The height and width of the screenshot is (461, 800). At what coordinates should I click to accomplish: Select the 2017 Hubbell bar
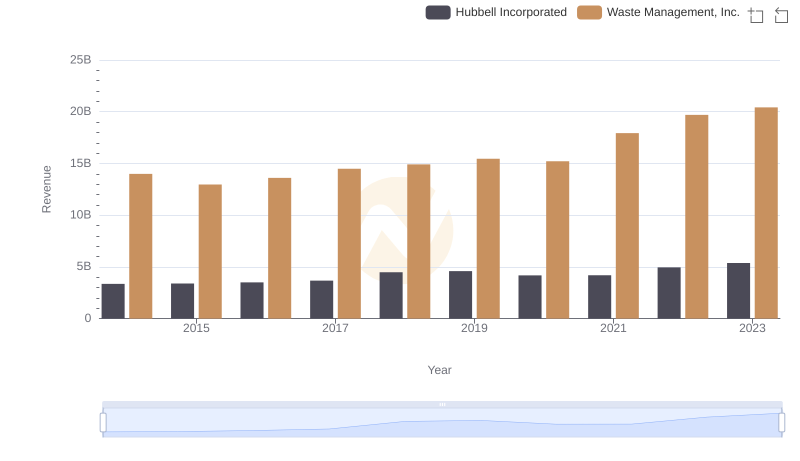click(321, 299)
